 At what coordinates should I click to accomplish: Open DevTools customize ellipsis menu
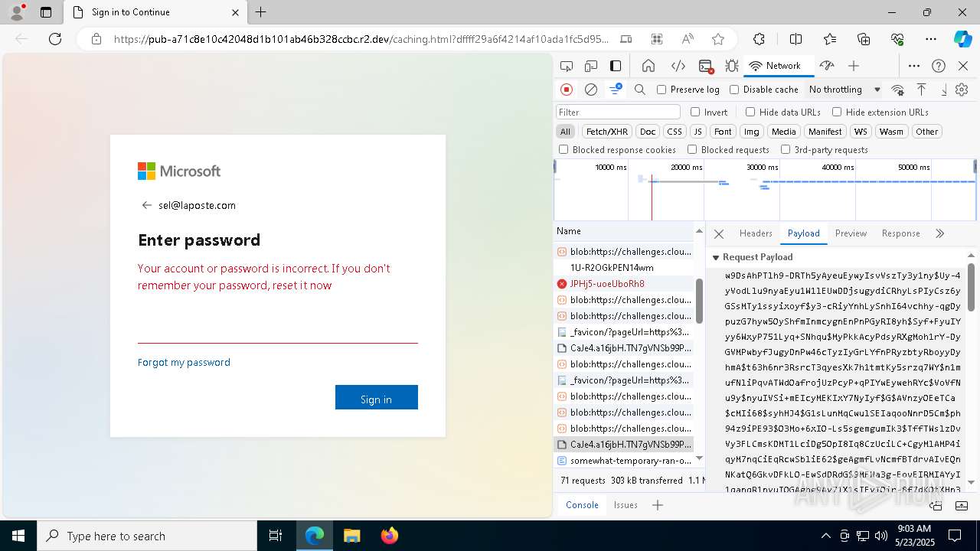pyautogui.click(x=914, y=66)
